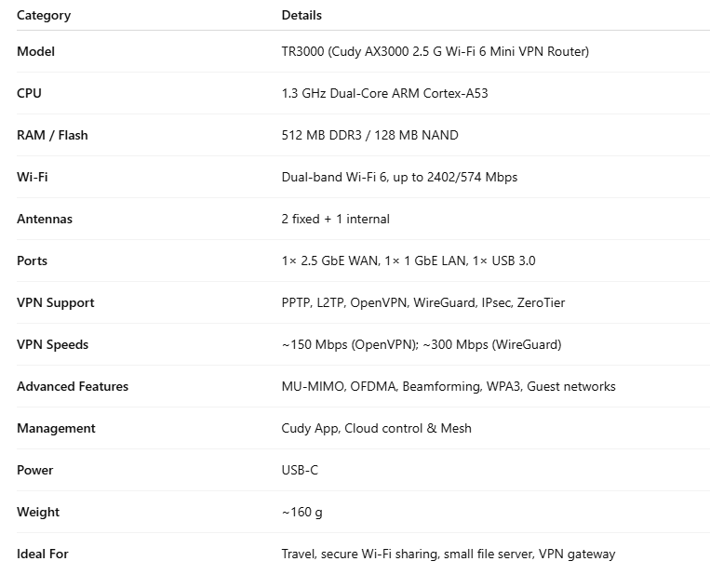The height and width of the screenshot is (588, 710).
Task: Click the OpenVPN and WireGuard speeds text
Action: tap(421, 344)
